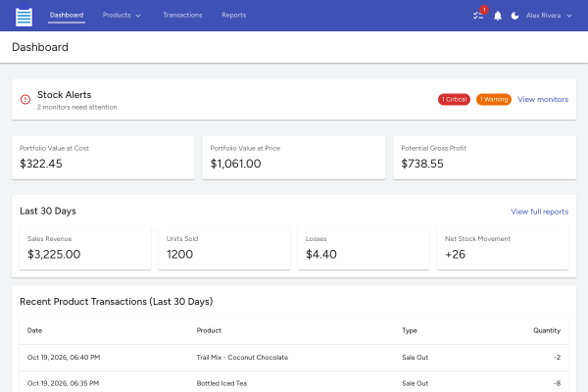This screenshot has width=588, height=392.
Task: Click the Date column header
Action: (34, 330)
